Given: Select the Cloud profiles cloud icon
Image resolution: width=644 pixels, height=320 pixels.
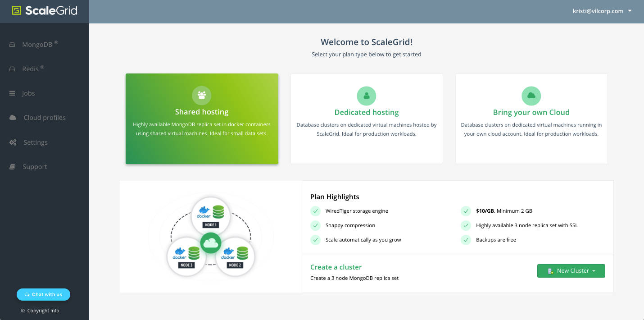Looking at the screenshot, I should coord(13,118).
